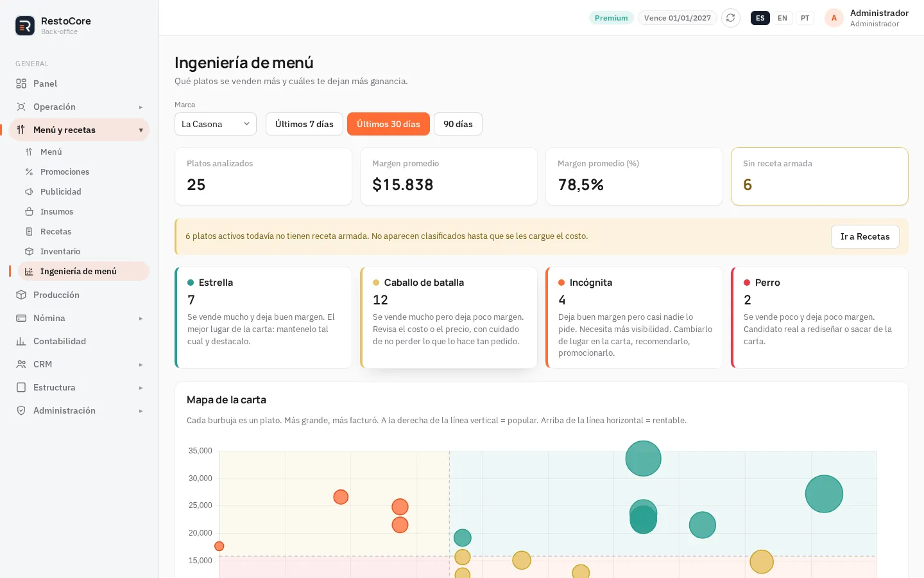The height and width of the screenshot is (578, 924).
Task: Open the La Casona brand dropdown
Action: click(216, 124)
